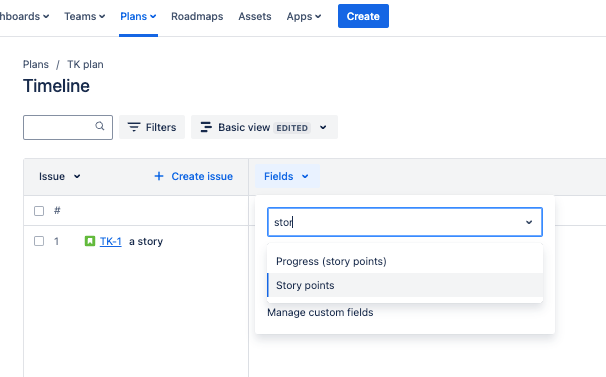This screenshot has width=606, height=377.
Task: Open the Plans menu
Action: pos(138,16)
